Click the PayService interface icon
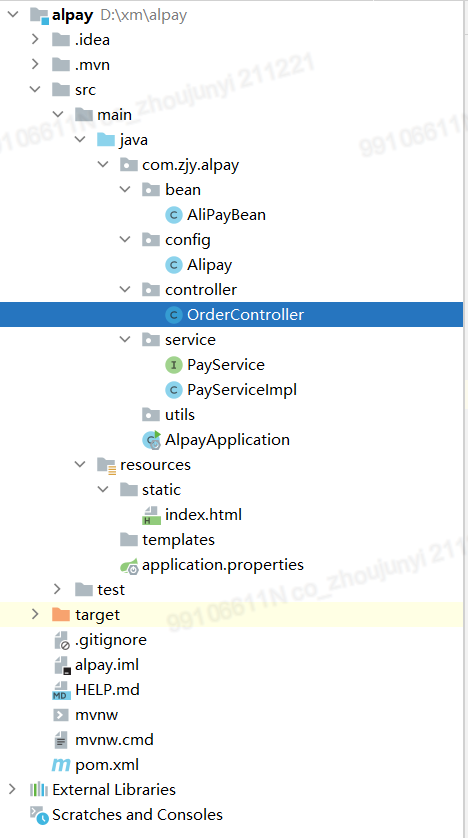The image size is (468, 838). point(173,365)
